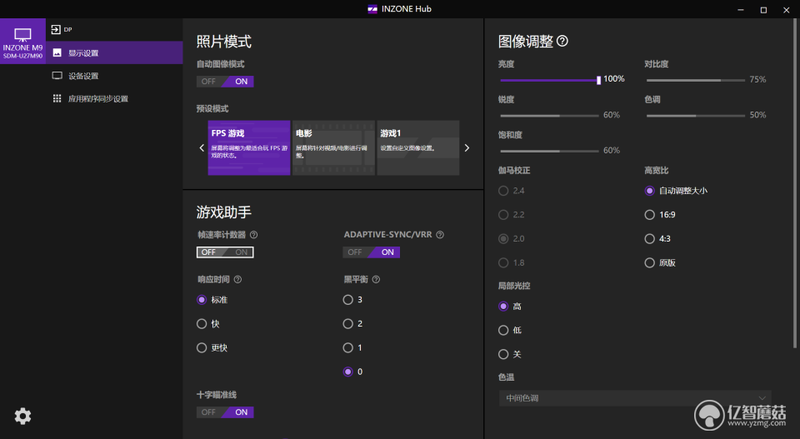800x439 pixels.
Task: Toggle the ADAPTIVE-SYNC/VRR switch
Action: [x=371, y=252]
